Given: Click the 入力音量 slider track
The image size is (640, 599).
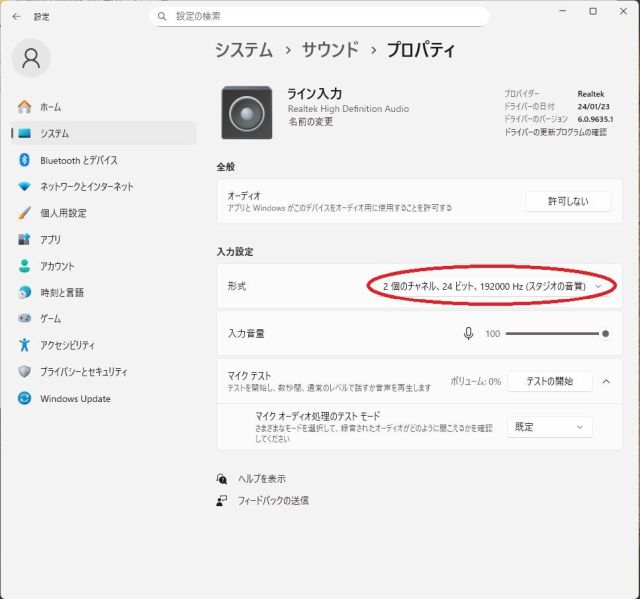Looking at the screenshot, I should click(555, 334).
